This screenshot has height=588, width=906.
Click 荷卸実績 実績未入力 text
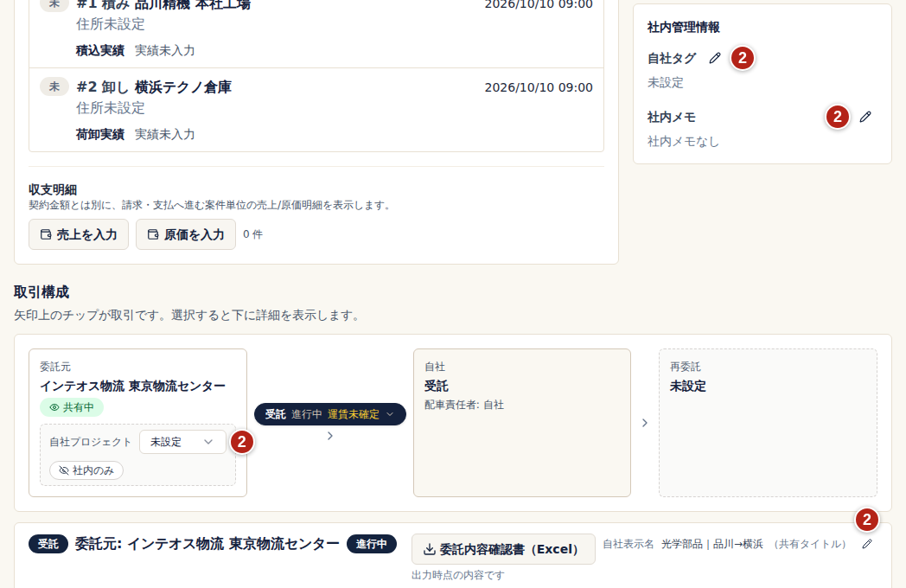coord(135,135)
